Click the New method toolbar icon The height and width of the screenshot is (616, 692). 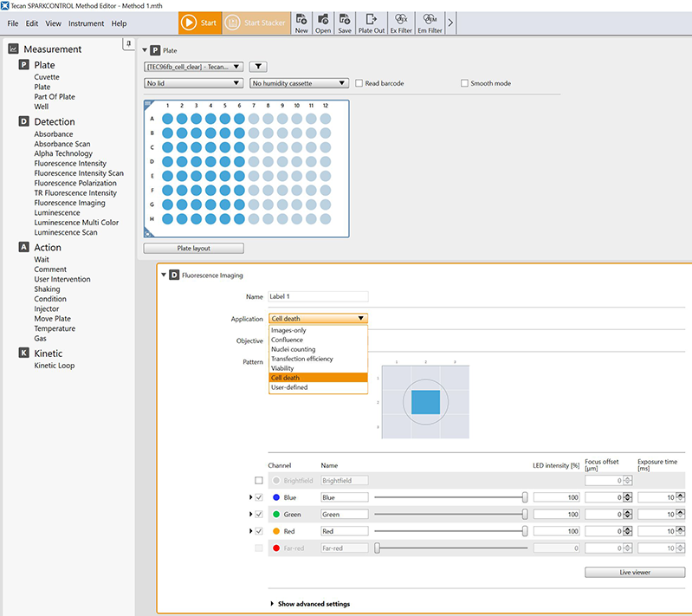click(301, 23)
